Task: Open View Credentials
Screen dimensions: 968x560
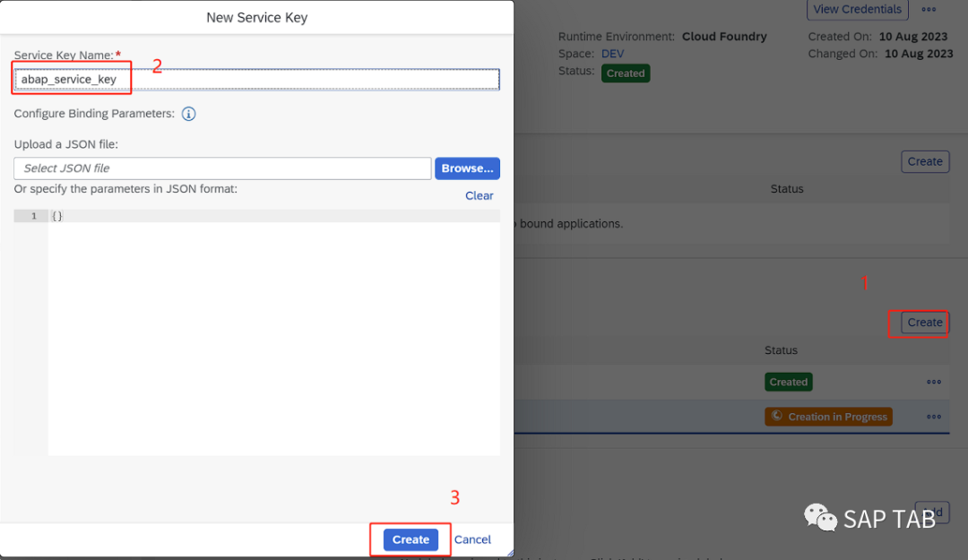Action: (x=857, y=9)
